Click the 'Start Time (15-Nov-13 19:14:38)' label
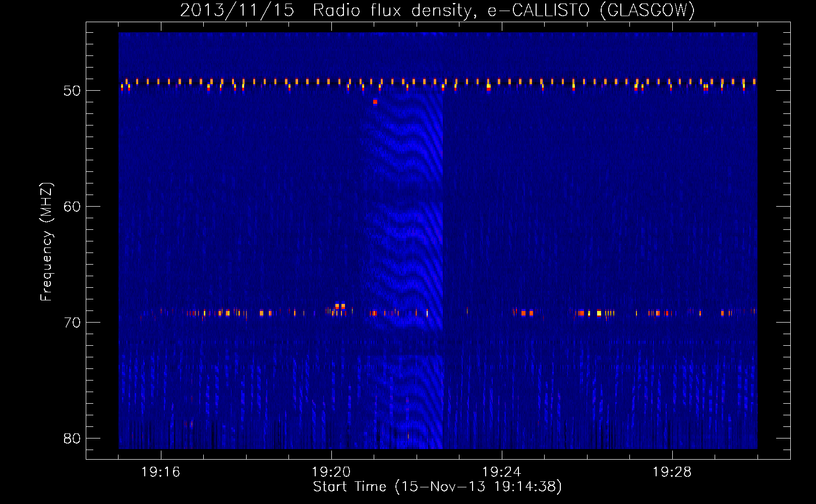The image size is (816, 504). pos(437,487)
